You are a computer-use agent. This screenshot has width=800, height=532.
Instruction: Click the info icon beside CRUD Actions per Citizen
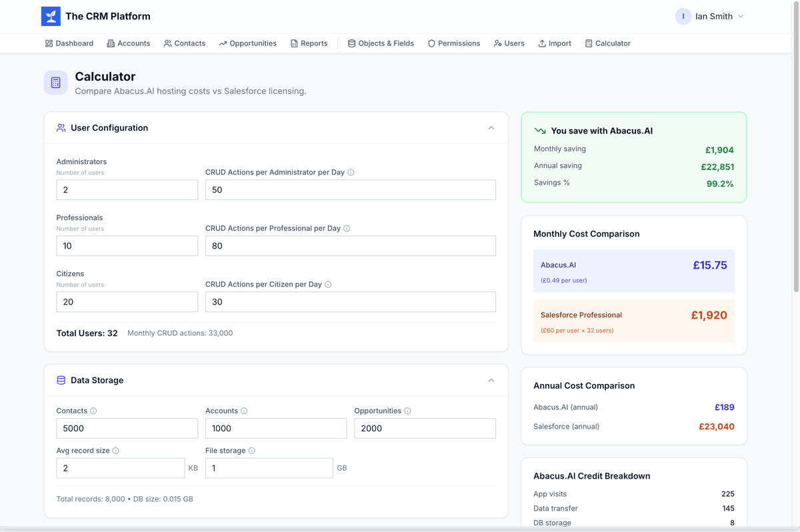click(328, 285)
